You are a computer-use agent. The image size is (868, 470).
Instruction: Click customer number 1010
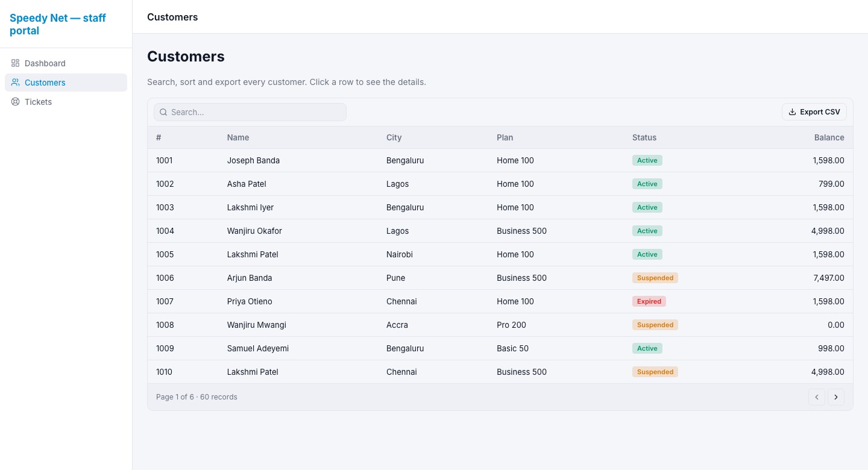pos(164,372)
